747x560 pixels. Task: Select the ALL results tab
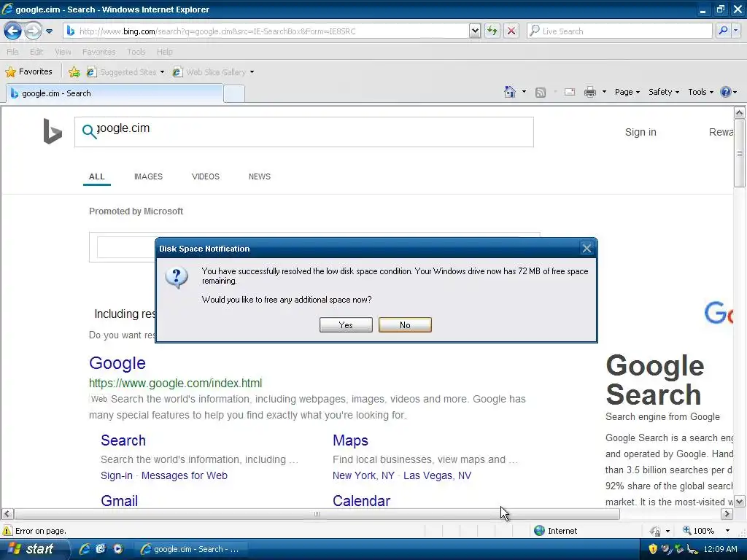pos(97,176)
